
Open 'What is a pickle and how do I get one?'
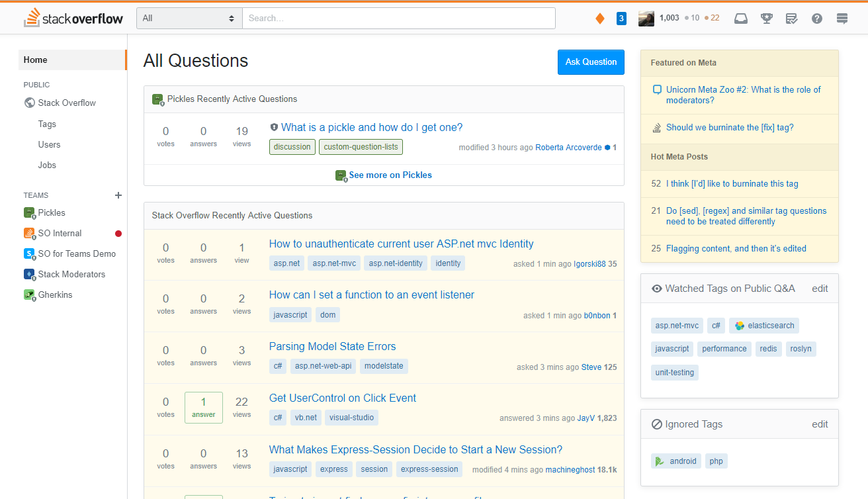pos(372,127)
